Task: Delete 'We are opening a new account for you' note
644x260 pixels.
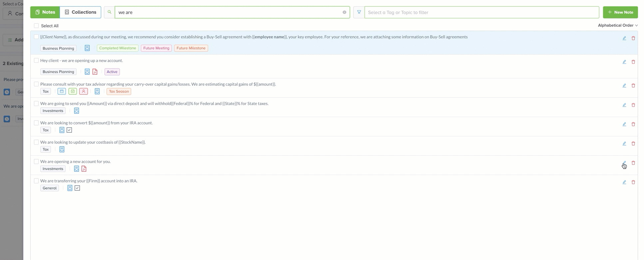Action: (633, 163)
